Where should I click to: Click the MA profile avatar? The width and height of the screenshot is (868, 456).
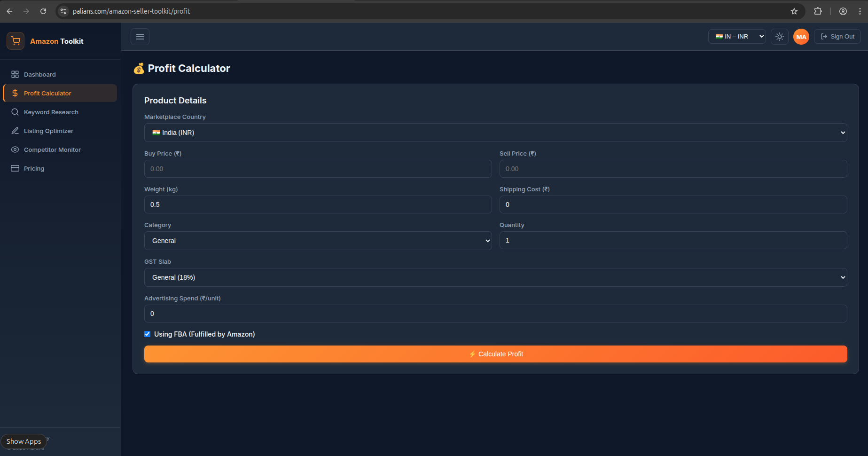click(x=801, y=36)
